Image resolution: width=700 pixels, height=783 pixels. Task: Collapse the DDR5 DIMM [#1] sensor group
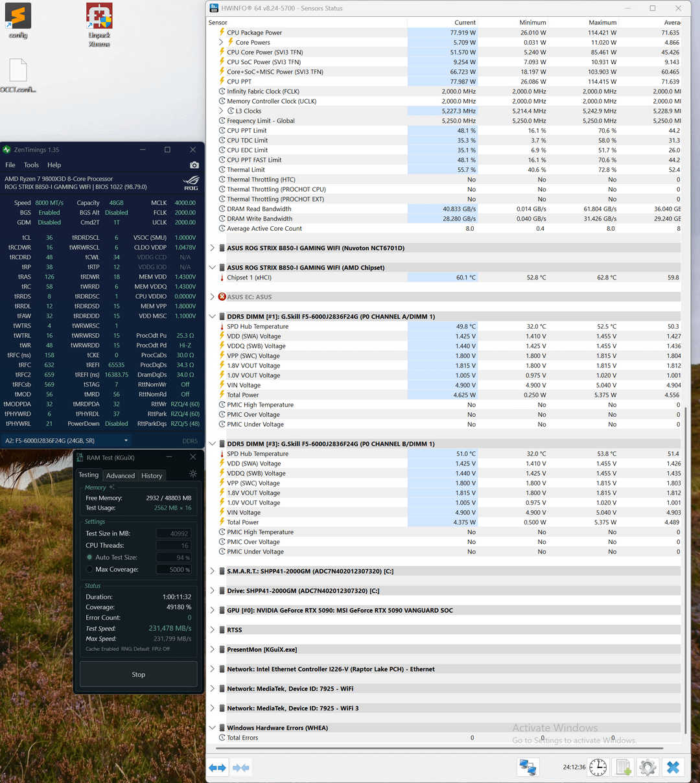[x=213, y=316]
